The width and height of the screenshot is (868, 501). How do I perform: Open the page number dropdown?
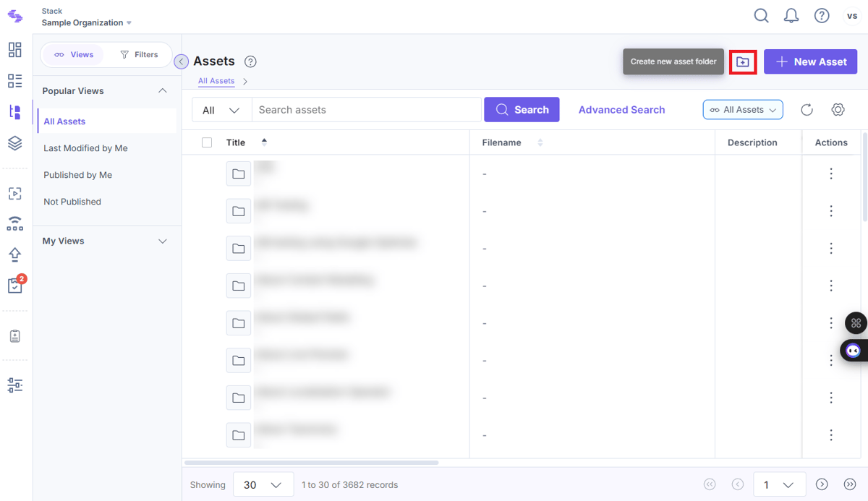779,484
